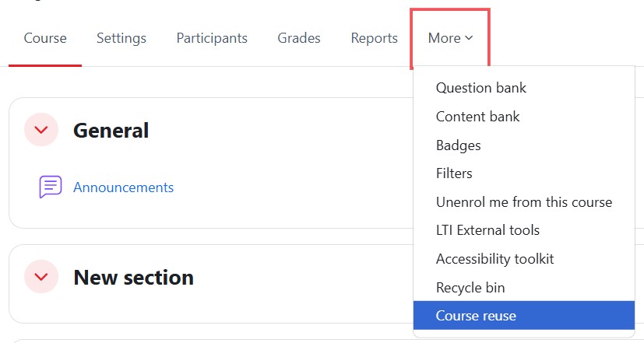
Task: Open the Announcements link
Action: pyautogui.click(x=123, y=187)
